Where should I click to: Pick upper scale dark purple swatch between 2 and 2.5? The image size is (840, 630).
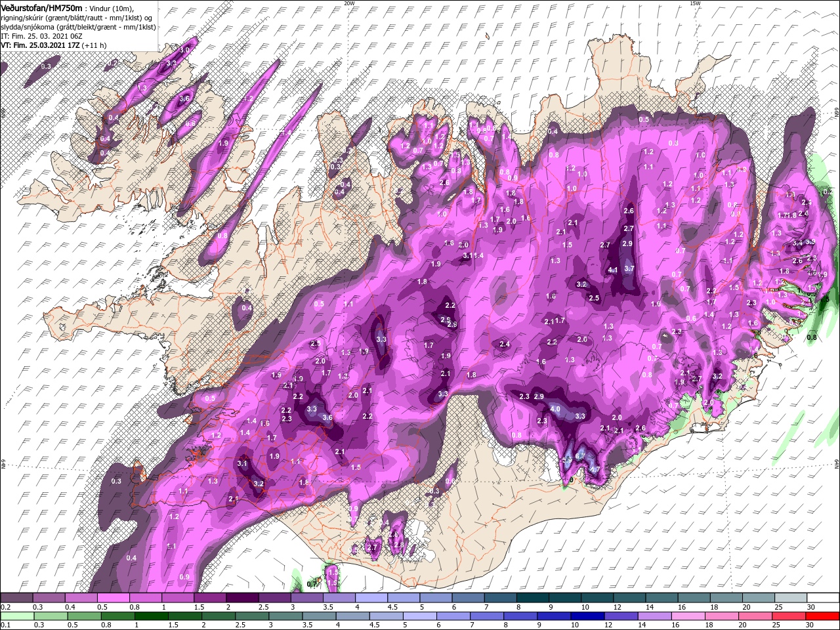[242, 598]
